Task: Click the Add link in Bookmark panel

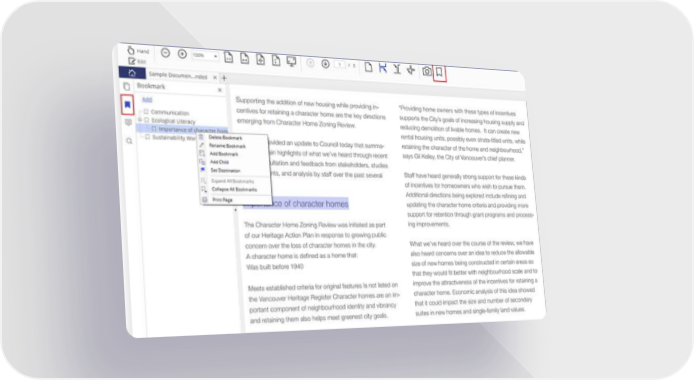Action: click(x=147, y=100)
